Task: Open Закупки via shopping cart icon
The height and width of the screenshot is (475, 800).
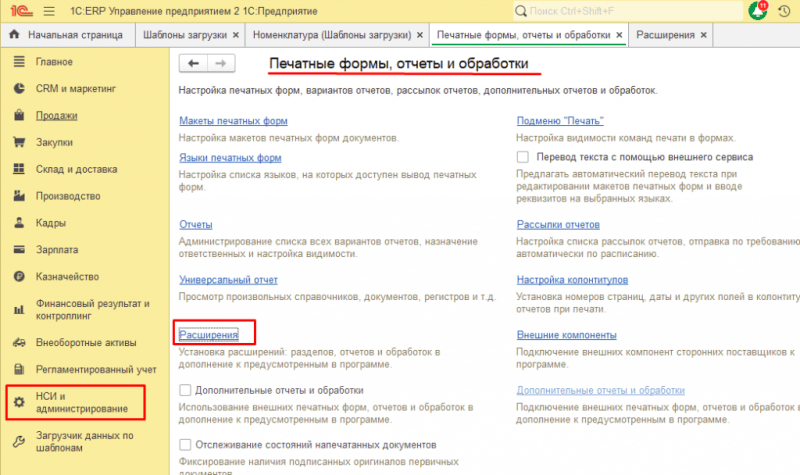Action: pyautogui.click(x=17, y=142)
